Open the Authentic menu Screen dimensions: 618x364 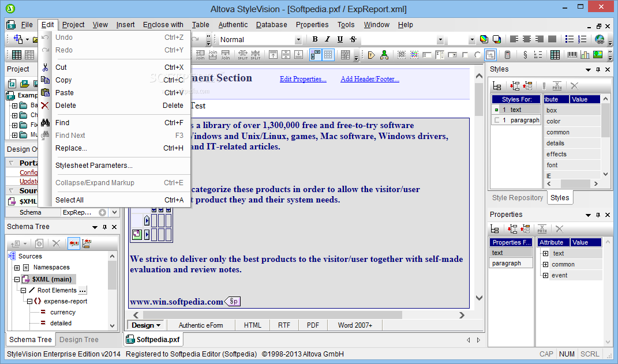[233, 24]
